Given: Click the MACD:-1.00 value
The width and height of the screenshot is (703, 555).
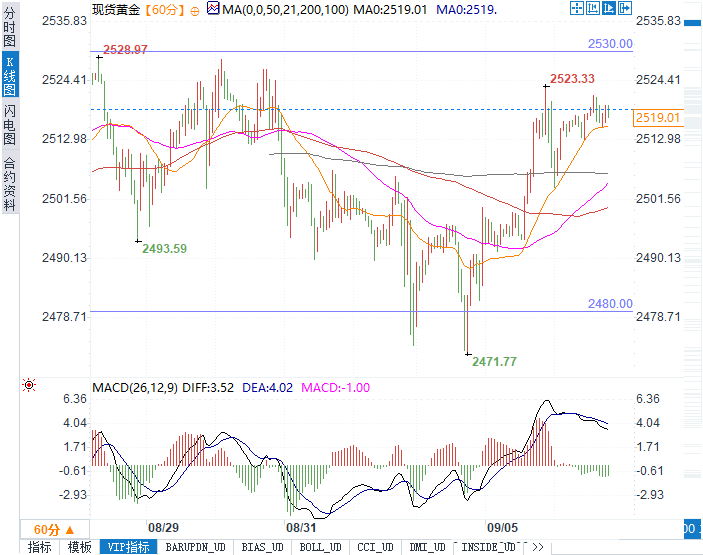Looking at the screenshot, I should tap(335, 388).
